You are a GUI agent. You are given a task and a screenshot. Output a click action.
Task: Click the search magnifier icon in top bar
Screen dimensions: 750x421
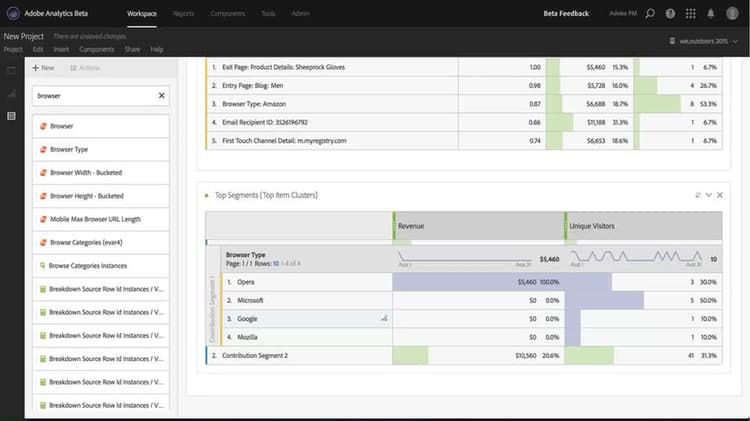(x=650, y=13)
